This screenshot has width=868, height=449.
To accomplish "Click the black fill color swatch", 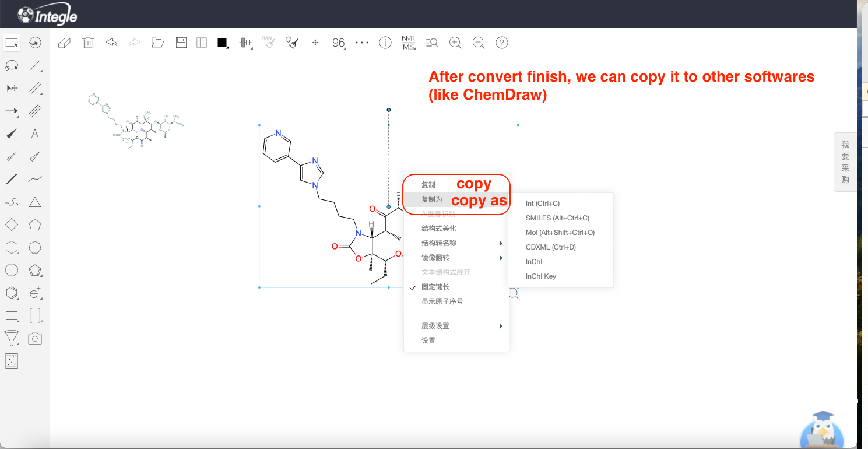I will click(x=222, y=42).
